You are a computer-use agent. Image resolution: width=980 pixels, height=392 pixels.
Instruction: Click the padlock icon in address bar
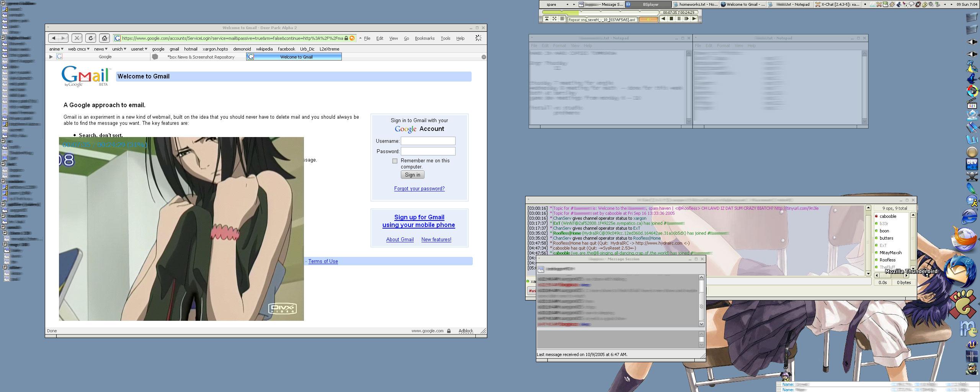[346, 38]
